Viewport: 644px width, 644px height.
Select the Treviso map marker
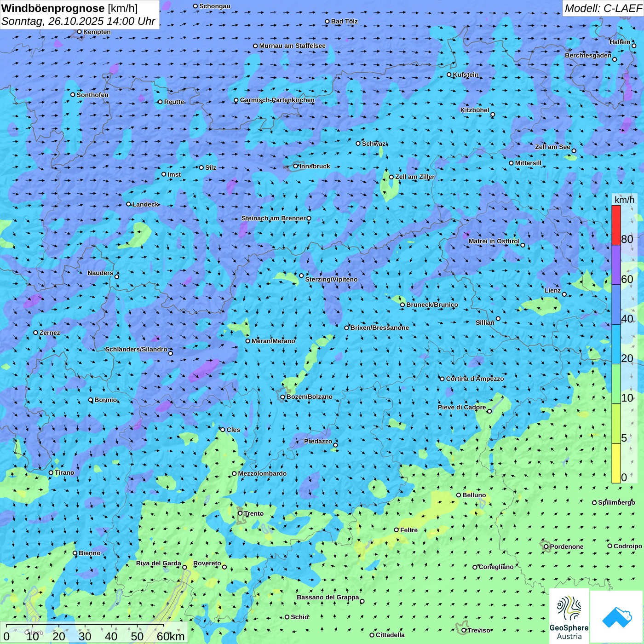tap(464, 630)
